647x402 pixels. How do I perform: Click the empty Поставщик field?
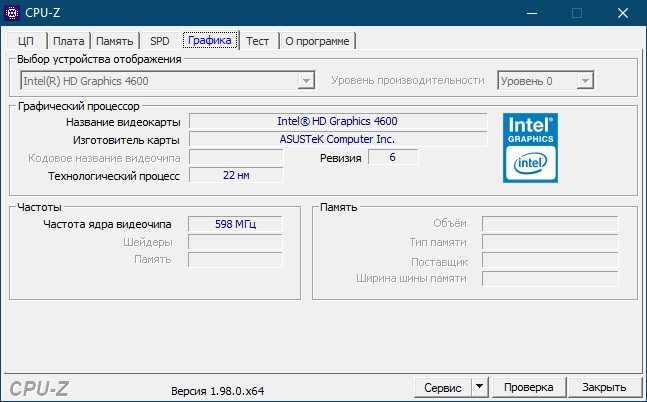(x=550, y=261)
